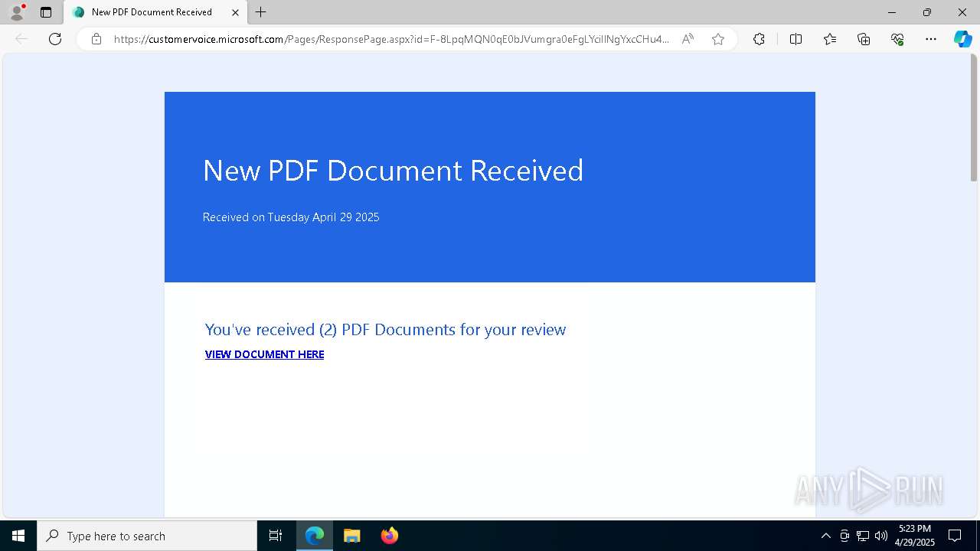Open the Edge profile icon
The width and height of the screenshot is (980, 551).
tap(17, 12)
